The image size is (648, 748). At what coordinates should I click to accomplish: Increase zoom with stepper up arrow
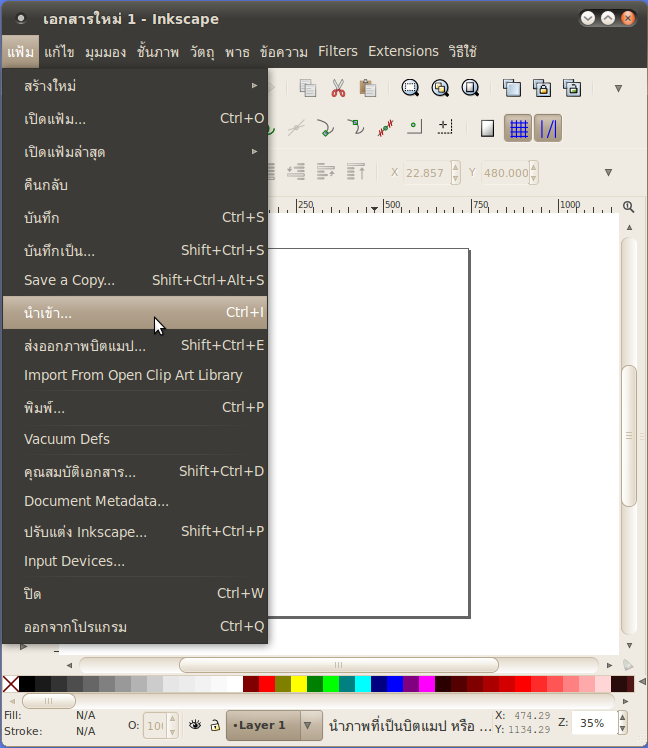click(623, 718)
